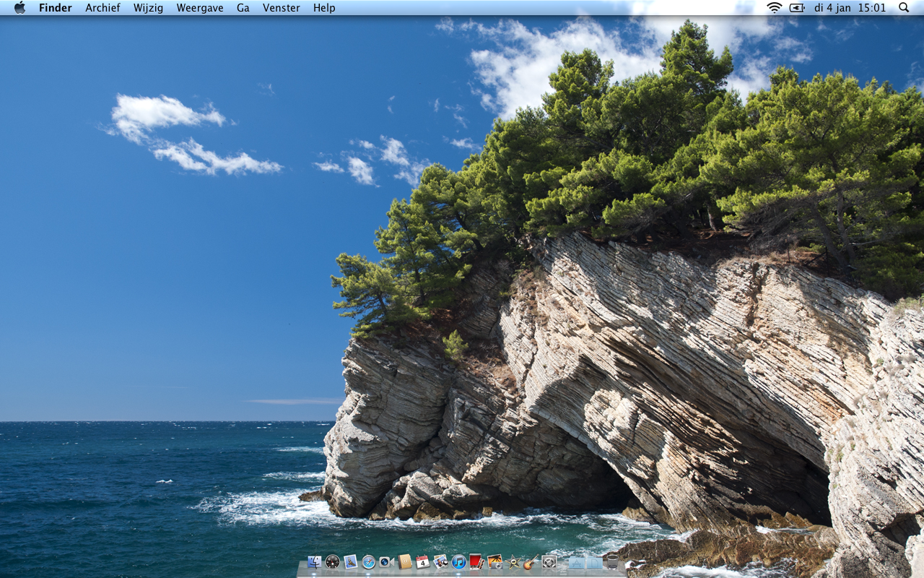Open the Archief menu
The image size is (924, 578).
tap(103, 8)
